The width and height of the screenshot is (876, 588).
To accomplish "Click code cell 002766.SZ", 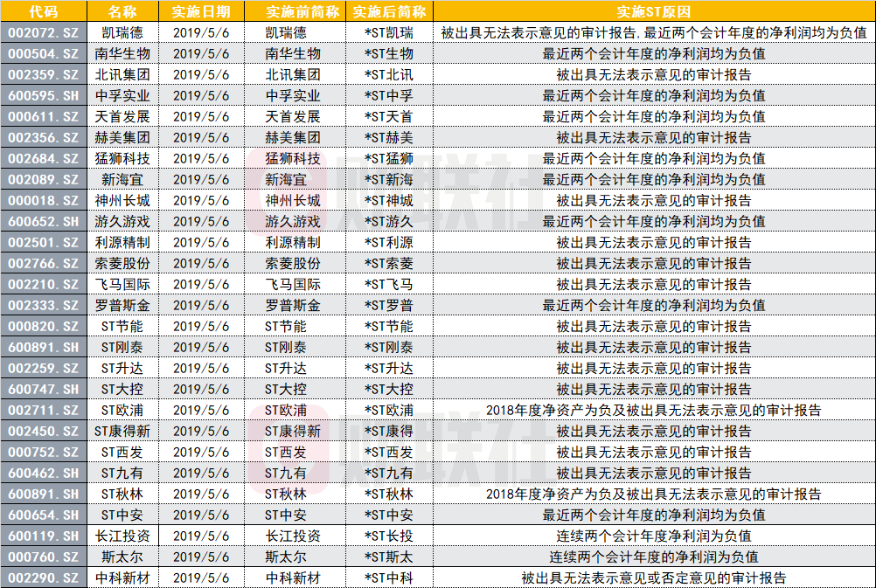I will point(44,264).
